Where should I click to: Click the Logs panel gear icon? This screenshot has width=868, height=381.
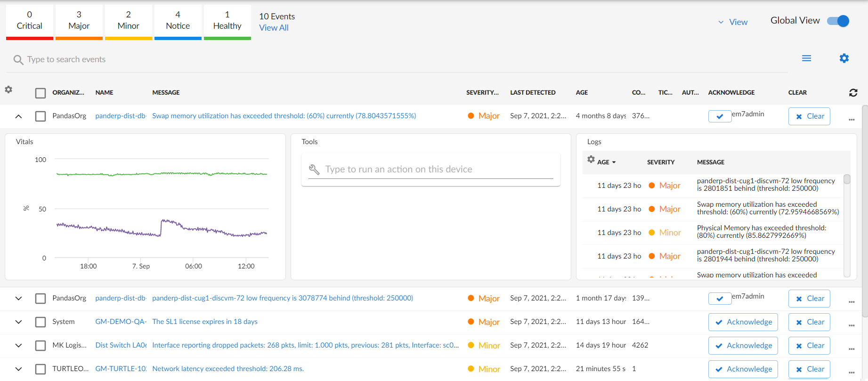(591, 160)
